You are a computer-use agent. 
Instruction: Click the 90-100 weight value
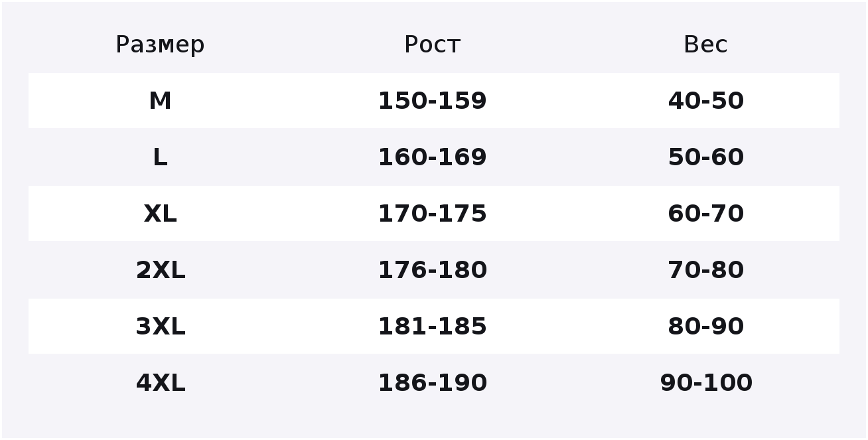coord(705,383)
